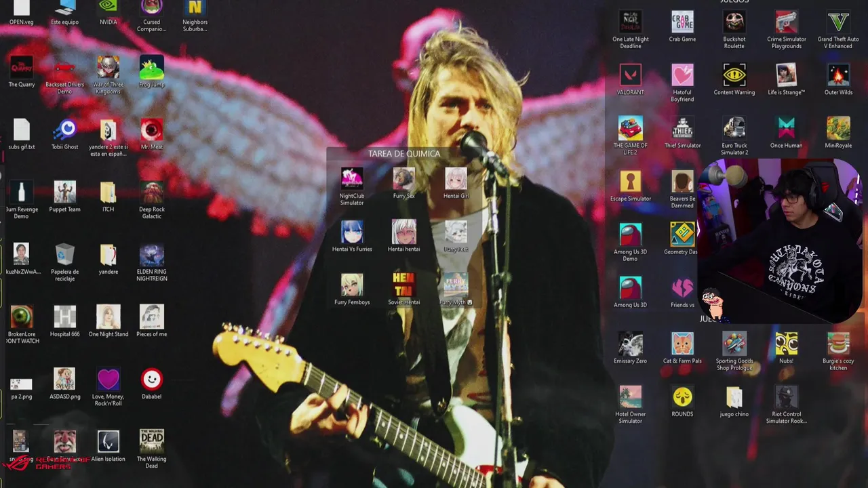Screen dimensions: 868x488
Task: Launch ROUNDS game shortcut
Action: tap(682, 396)
